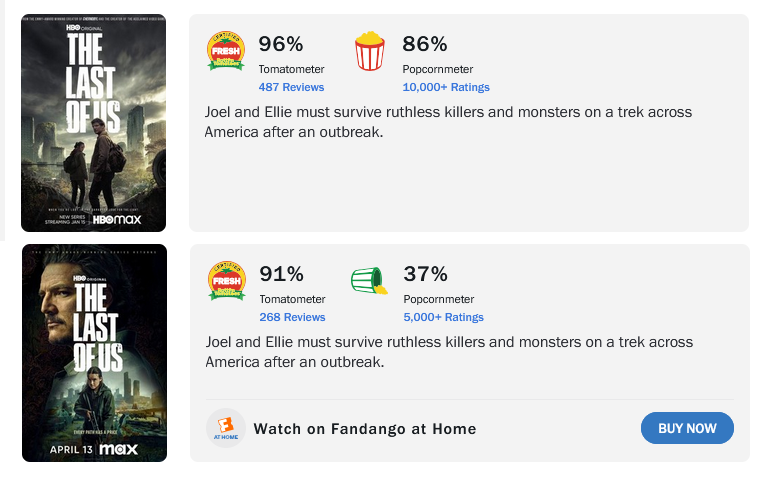Click the spilled green popcorn bucket icon
Image resolution: width=769 pixels, height=483 pixels.
pyautogui.click(x=369, y=280)
